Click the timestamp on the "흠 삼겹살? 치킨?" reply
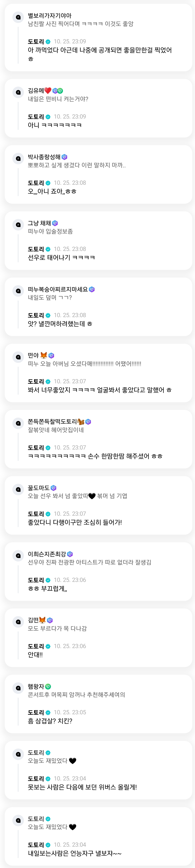This screenshot has height=868, width=195. tap(70, 712)
